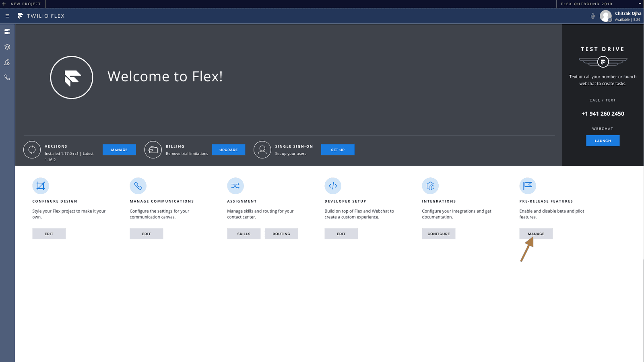
Task: Select the Pre-Release Features flag icon
Action: [528, 185]
